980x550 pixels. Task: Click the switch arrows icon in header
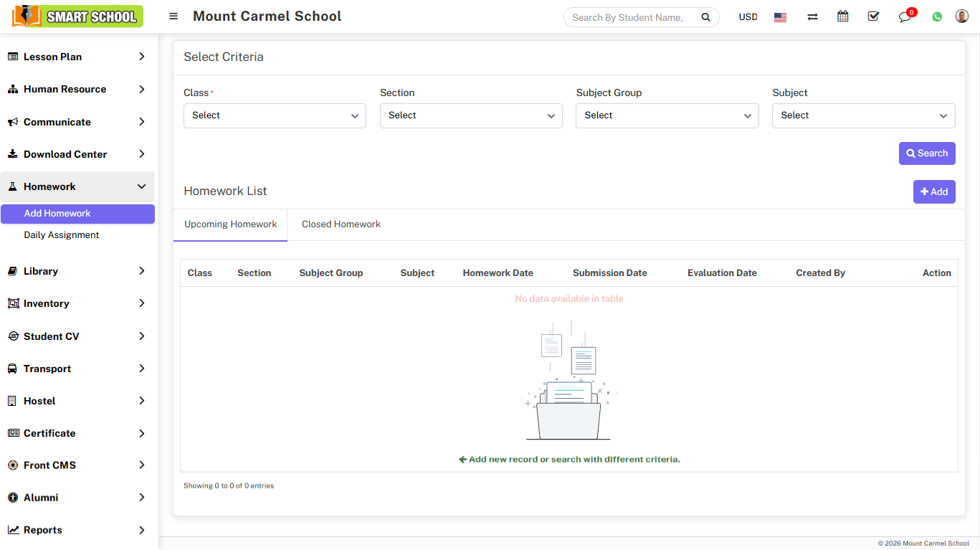point(812,17)
